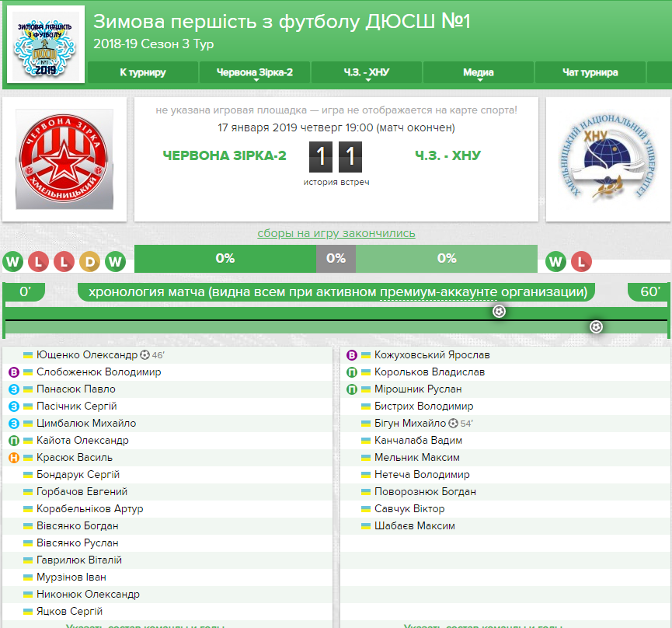Open player Корабельніков Артур
Screen dimensions: 672x628
click(x=90, y=509)
